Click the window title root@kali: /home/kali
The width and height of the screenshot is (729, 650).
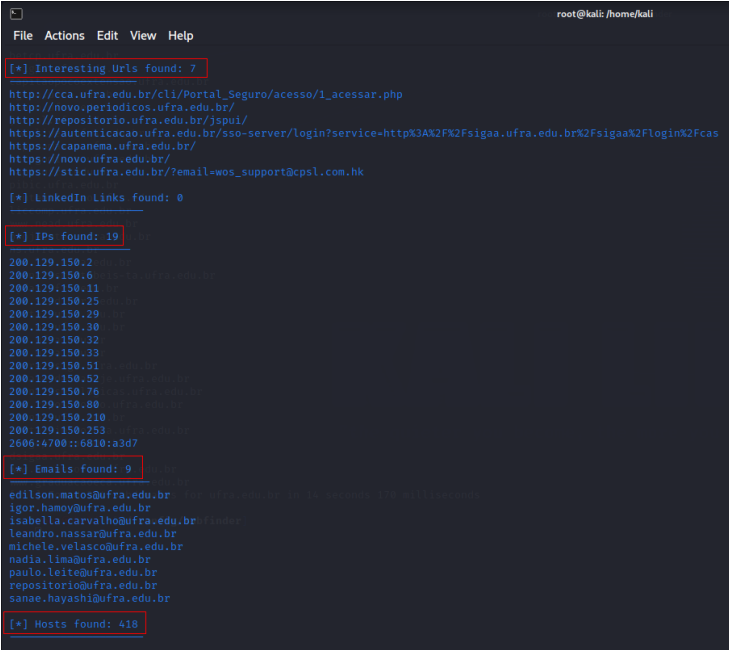605,14
